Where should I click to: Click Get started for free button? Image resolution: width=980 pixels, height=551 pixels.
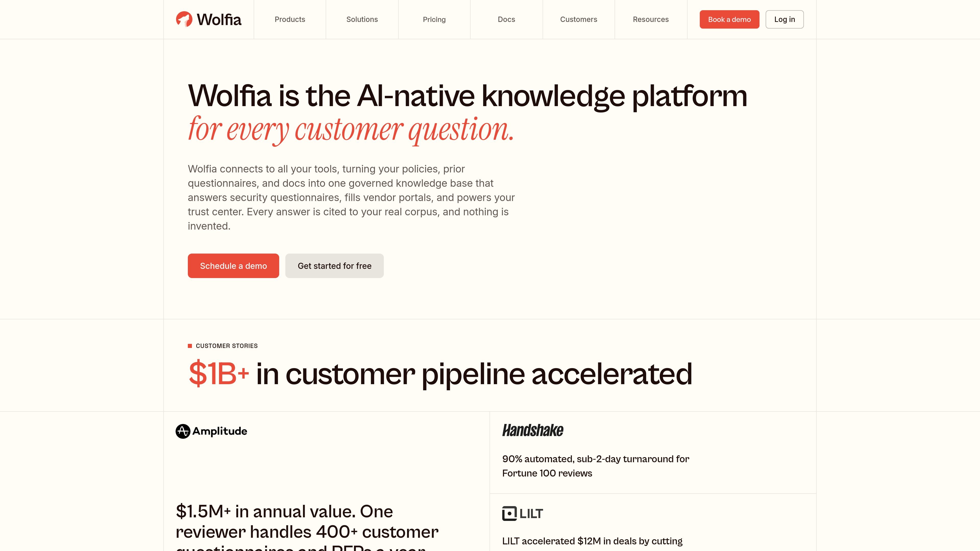pos(334,266)
